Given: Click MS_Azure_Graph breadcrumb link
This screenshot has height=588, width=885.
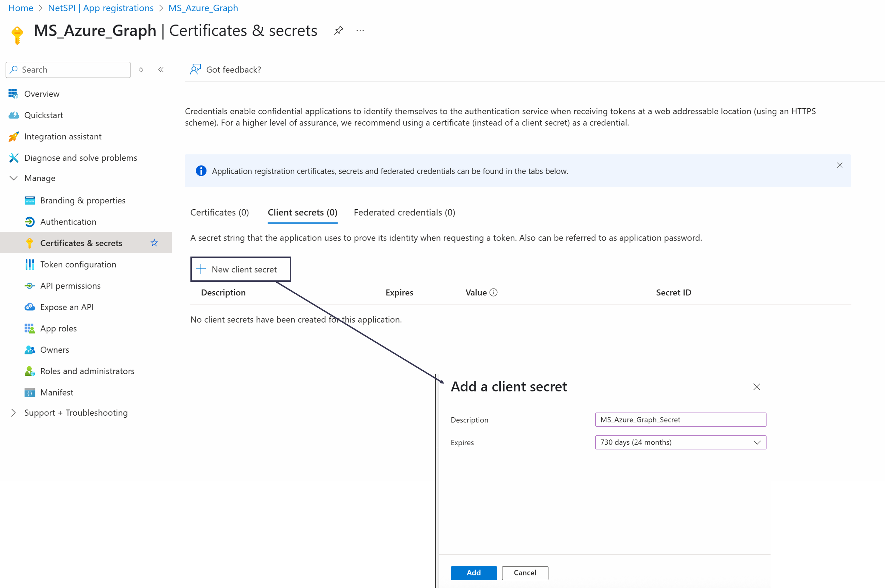Looking at the screenshot, I should point(203,8).
